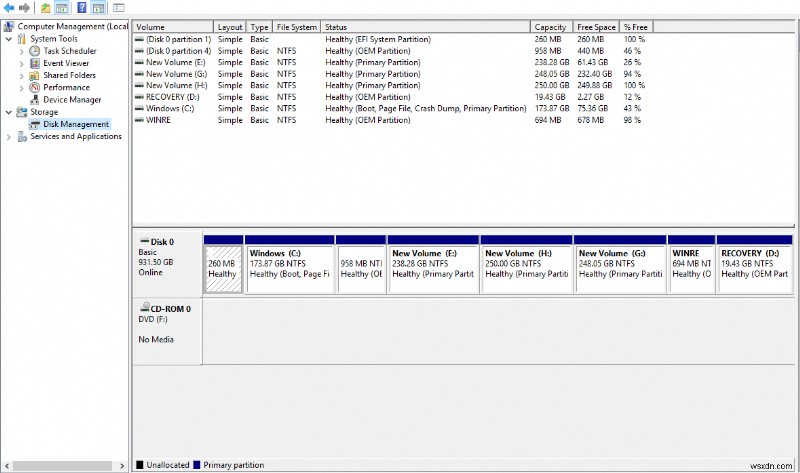Click right arrow of tree horizontal scrollbar
This screenshot has width=800, height=473.
tap(122, 465)
